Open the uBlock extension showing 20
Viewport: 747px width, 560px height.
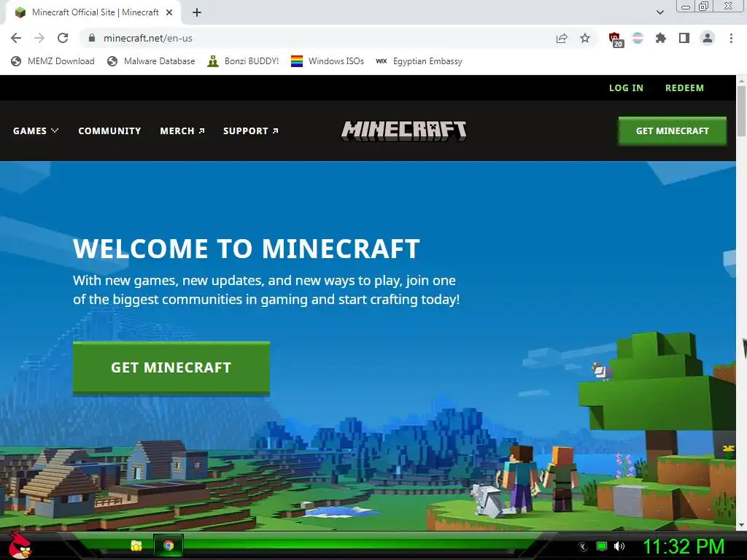(x=616, y=39)
